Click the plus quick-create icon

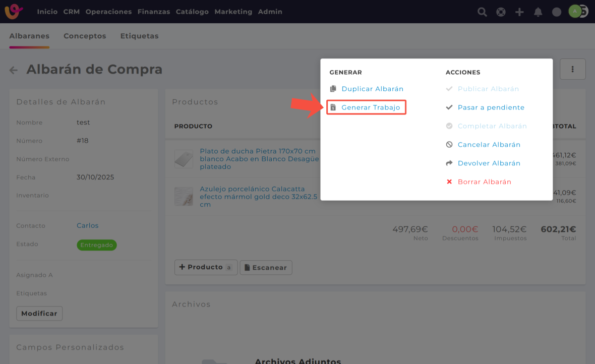519,12
